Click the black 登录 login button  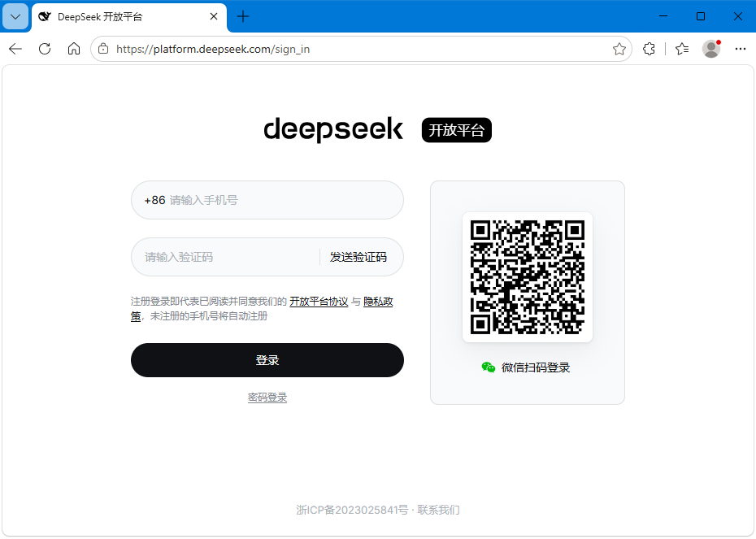click(x=267, y=360)
